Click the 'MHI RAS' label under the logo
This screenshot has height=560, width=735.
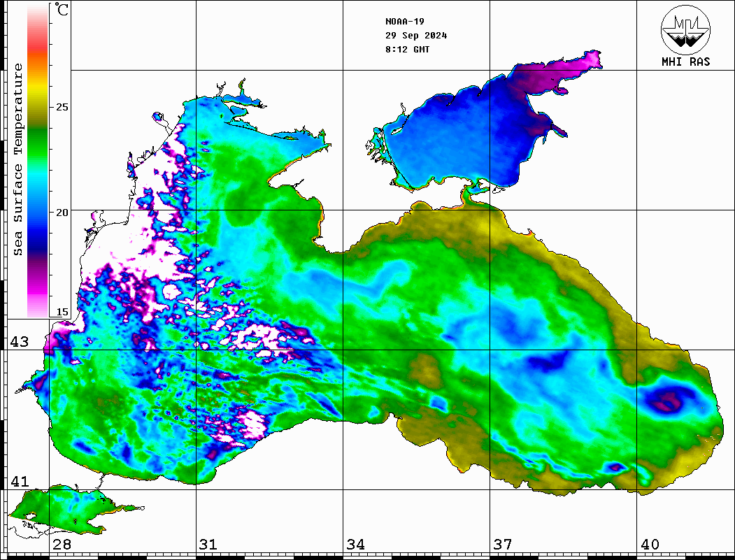(686, 62)
